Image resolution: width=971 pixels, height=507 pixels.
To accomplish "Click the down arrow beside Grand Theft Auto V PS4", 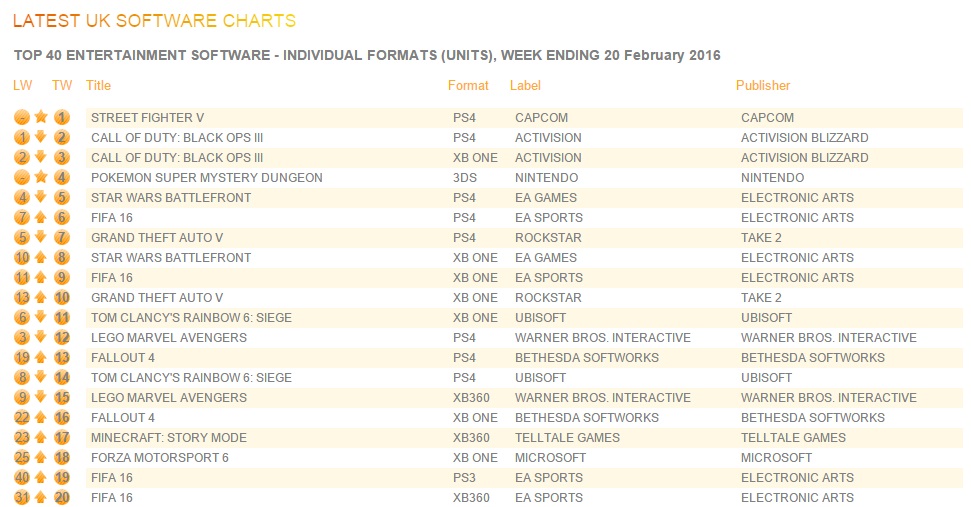I will pos(41,237).
